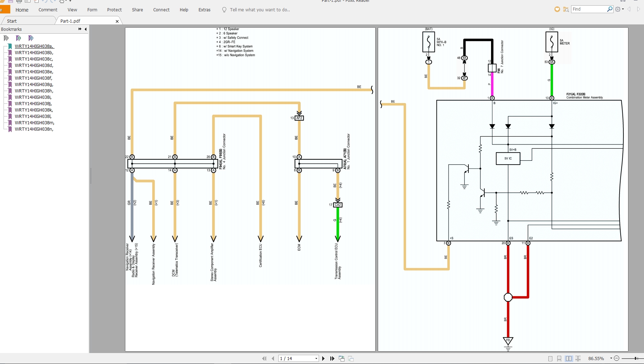Screen dimensions: 644x364
Task: Go to the next page arrow
Action: 323,359
